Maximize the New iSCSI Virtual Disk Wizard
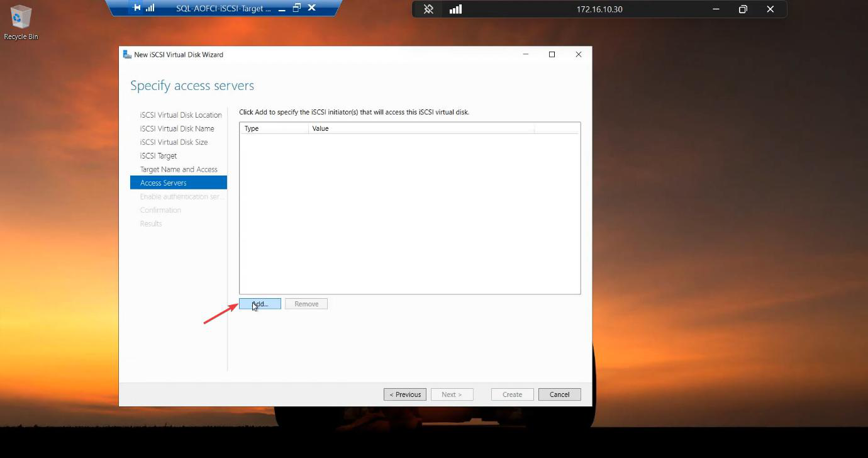The width and height of the screenshot is (868, 458). point(552,55)
